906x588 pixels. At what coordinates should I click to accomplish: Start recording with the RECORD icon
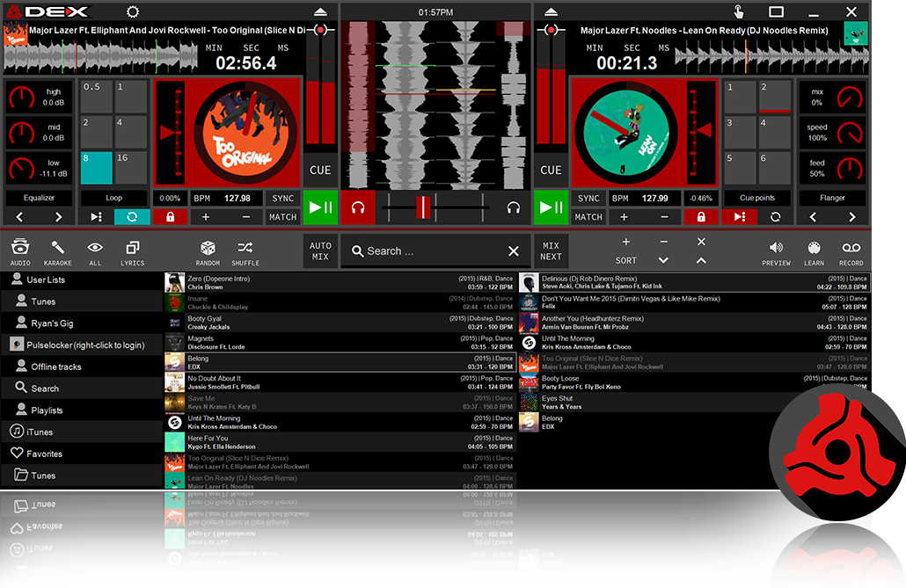(x=850, y=250)
